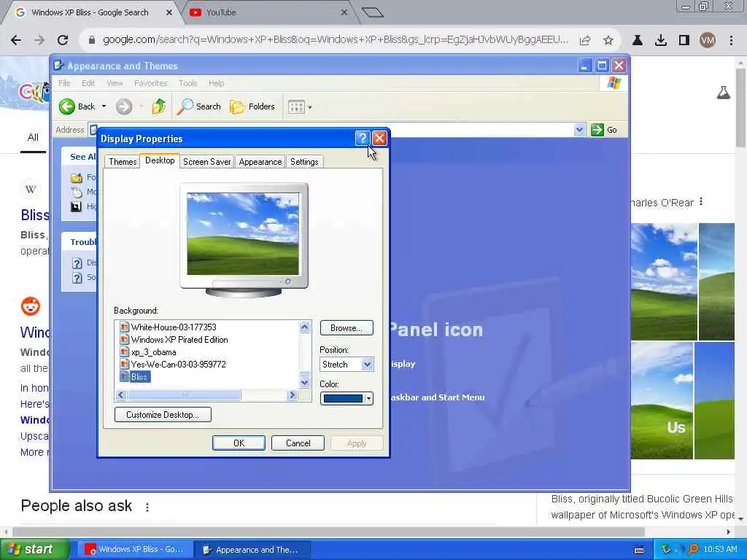Click the Browse... button
Image resolution: width=747 pixels, height=560 pixels.
[x=347, y=328]
